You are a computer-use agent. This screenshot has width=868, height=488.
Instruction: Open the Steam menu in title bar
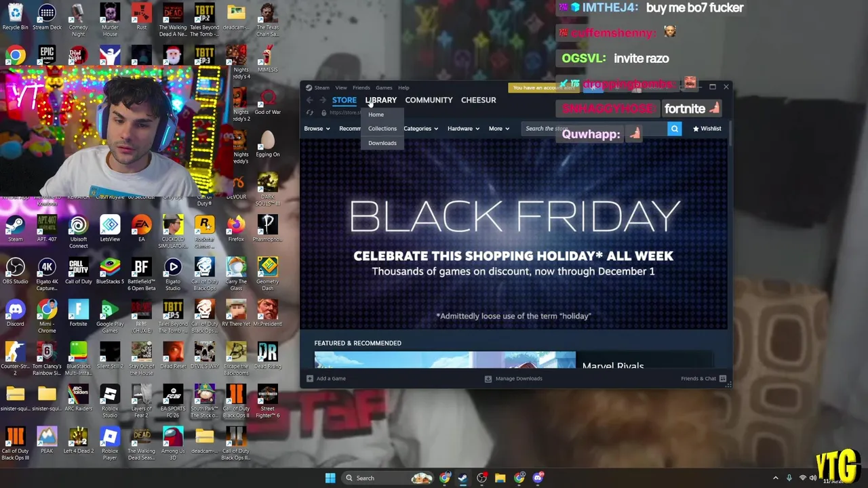[321, 87]
